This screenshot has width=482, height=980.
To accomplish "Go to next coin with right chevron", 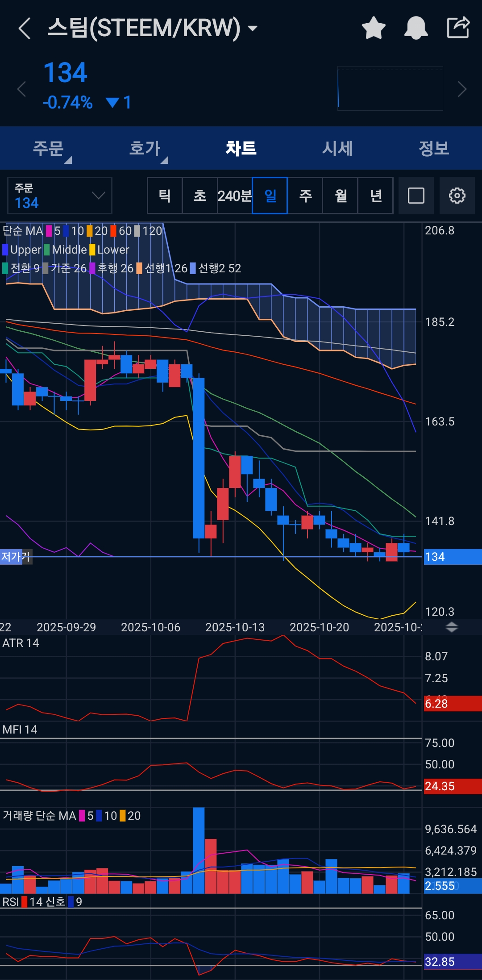I will pyautogui.click(x=462, y=89).
